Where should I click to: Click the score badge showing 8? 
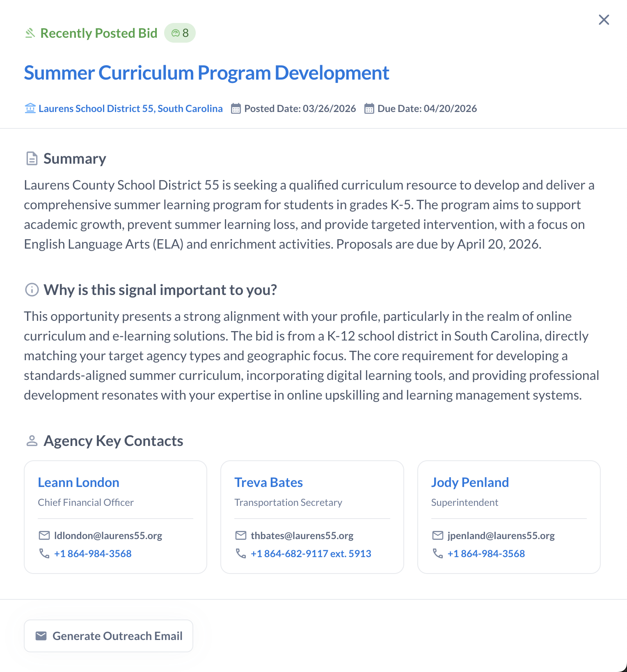pyautogui.click(x=180, y=33)
